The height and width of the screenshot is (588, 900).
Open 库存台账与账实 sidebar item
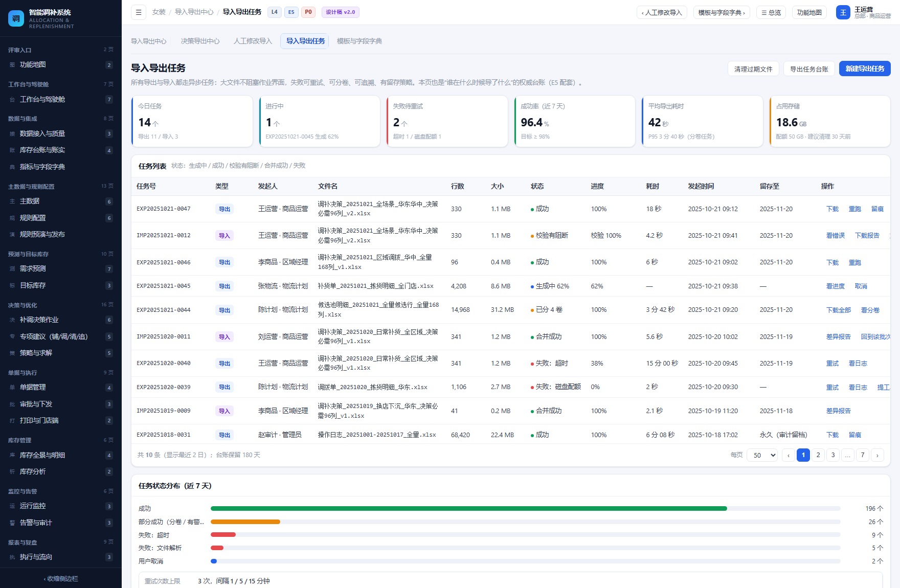(61, 150)
